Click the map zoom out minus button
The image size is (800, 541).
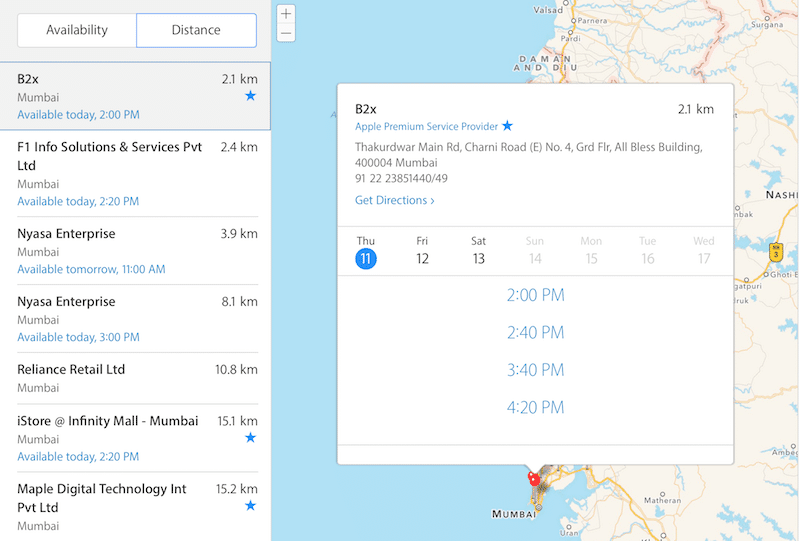(x=286, y=33)
